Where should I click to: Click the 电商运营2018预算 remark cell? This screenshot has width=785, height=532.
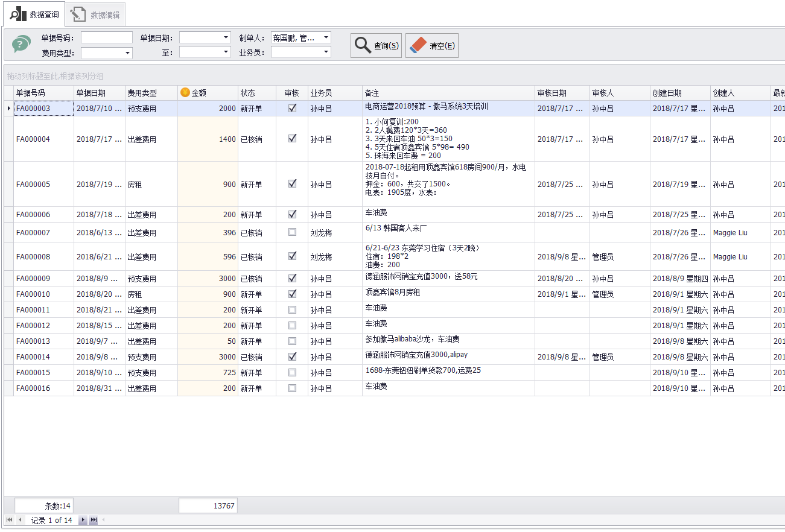(x=448, y=109)
